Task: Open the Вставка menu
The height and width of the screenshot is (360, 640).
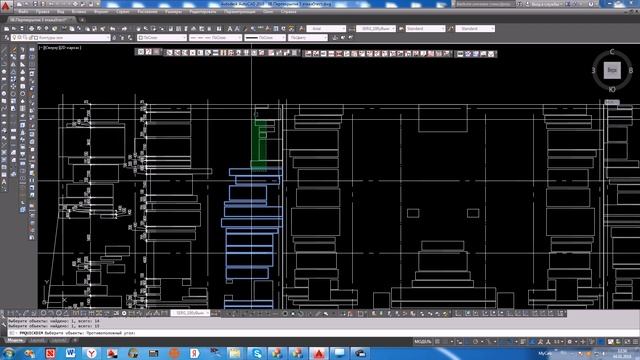Action: (79, 12)
